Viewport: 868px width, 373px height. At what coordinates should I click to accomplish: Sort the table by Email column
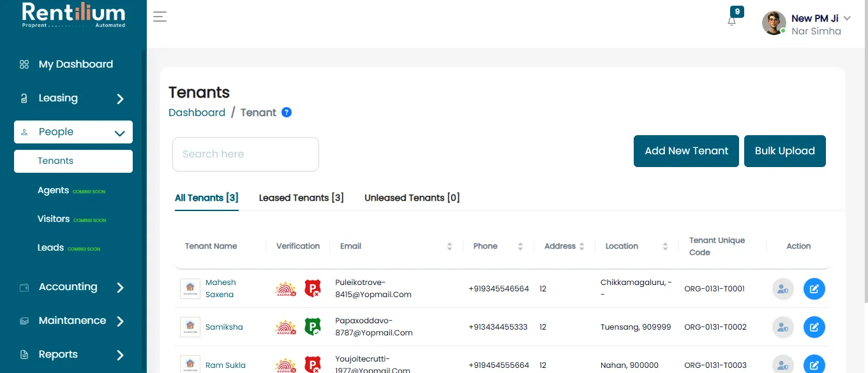coord(449,247)
